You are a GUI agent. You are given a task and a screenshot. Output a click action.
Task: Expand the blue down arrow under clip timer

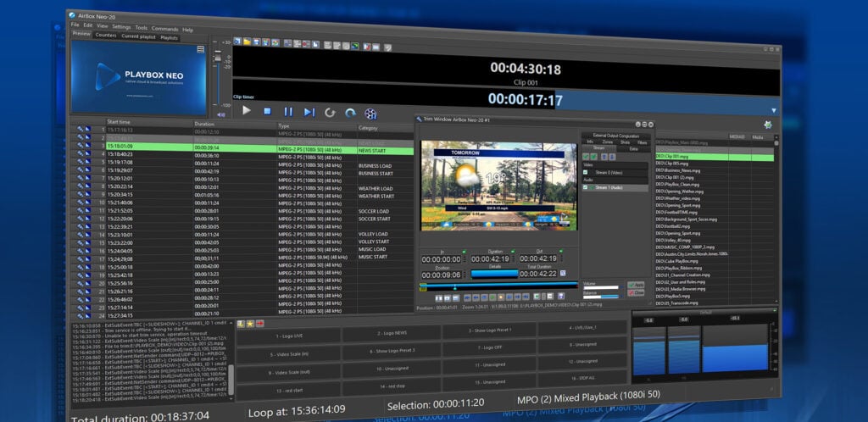click(x=773, y=111)
